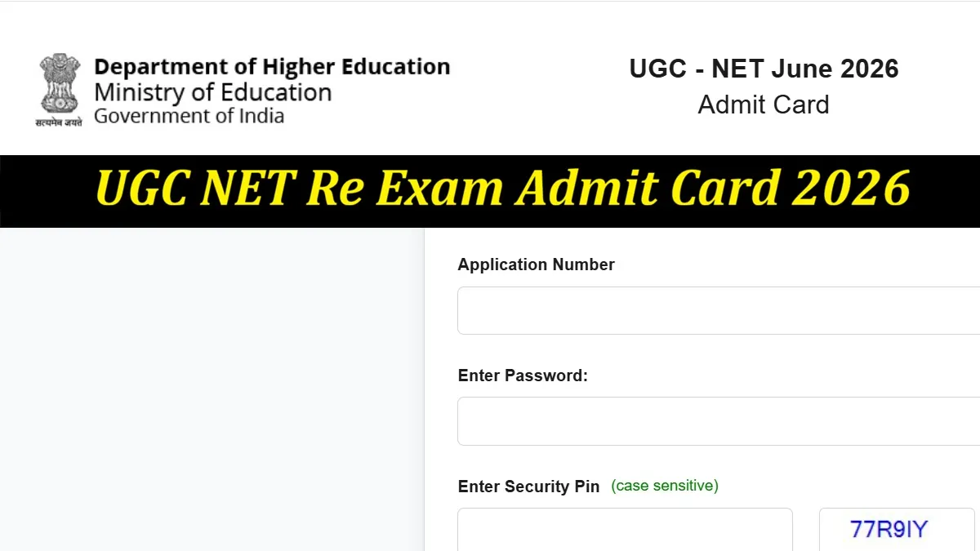This screenshot has height=551, width=980.
Task: Click the National Emblem of India logo
Action: (x=59, y=84)
